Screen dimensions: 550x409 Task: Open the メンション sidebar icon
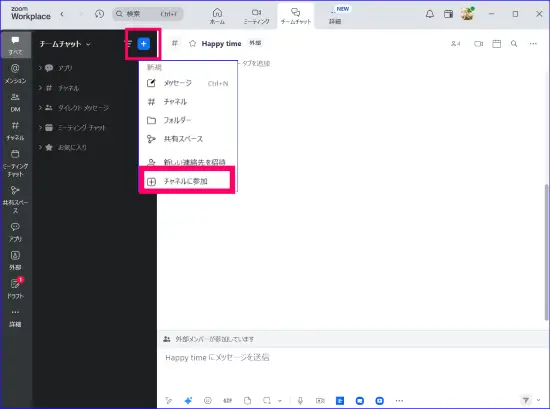[15, 74]
